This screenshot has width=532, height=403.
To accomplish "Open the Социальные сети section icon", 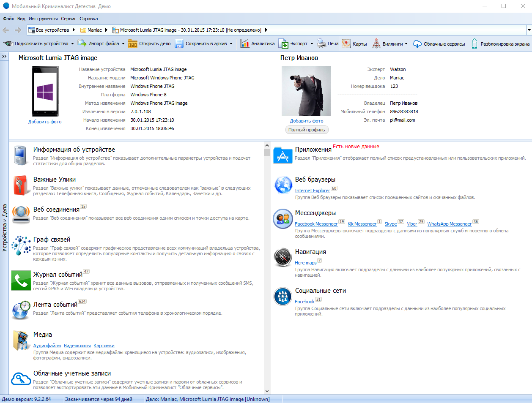I will [283, 296].
